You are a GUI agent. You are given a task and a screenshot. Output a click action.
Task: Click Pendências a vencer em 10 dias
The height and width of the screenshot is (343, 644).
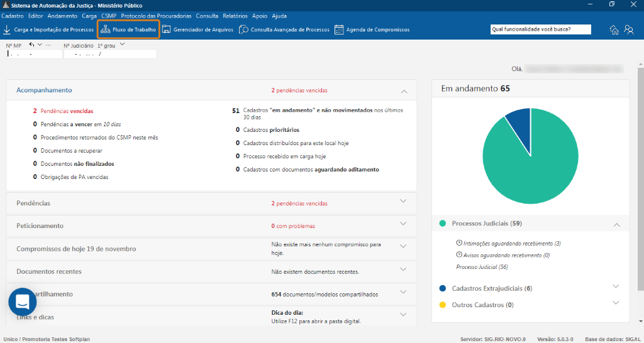coord(80,124)
